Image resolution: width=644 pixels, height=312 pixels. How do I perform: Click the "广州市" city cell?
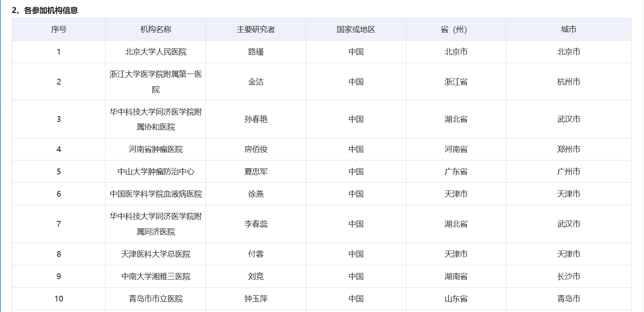(569, 171)
